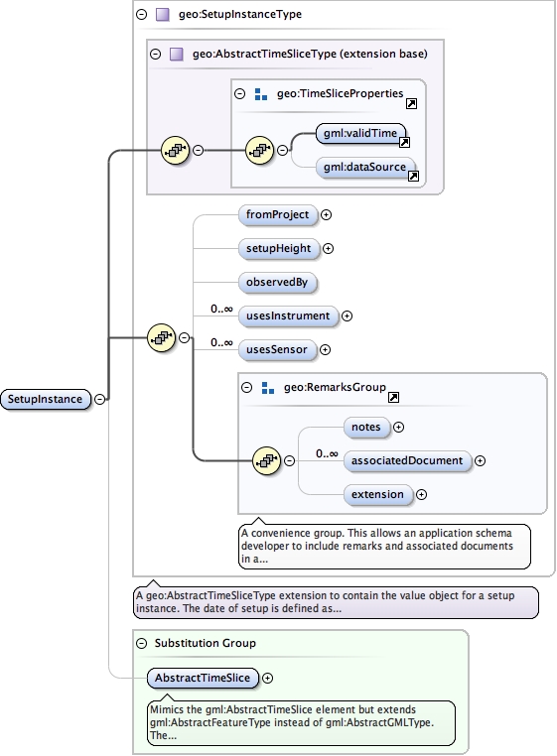
Task: Collapse the sequence inside geo:RemarksGroup
Action: click(x=289, y=461)
